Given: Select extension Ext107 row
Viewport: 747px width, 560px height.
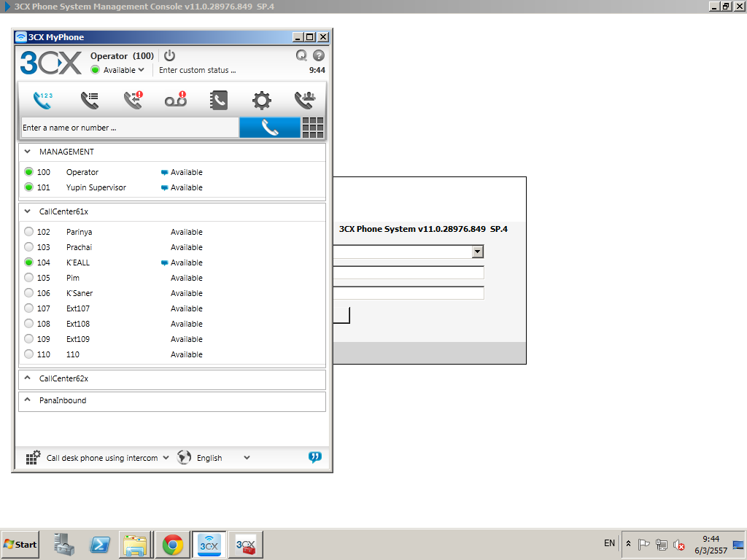Looking at the screenshot, I should (172, 308).
